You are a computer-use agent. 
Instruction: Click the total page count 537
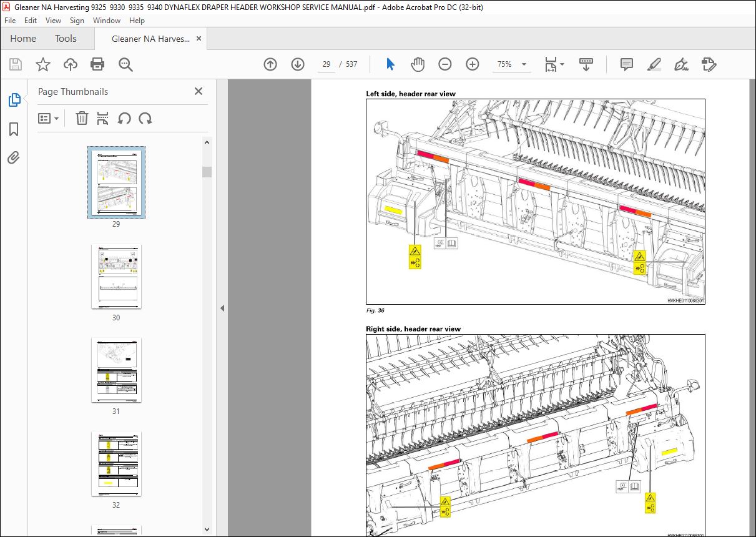[x=351, y=64]
